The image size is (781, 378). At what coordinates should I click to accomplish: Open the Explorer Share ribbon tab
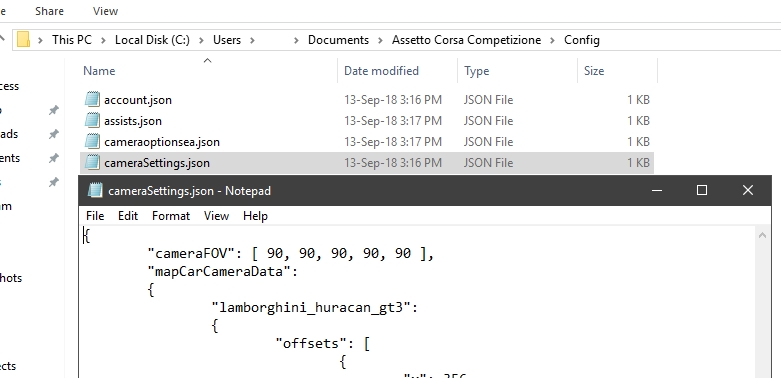(x=49, y=11)
